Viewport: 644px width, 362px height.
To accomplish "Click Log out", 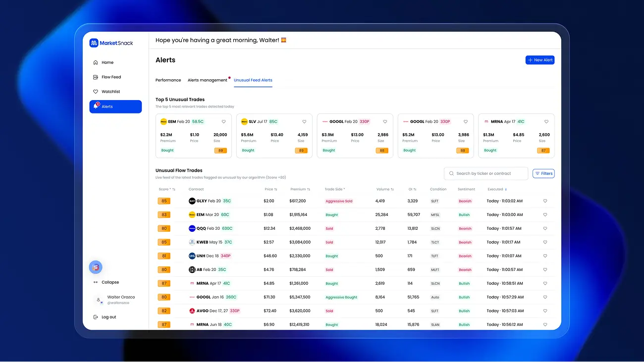I will pos(105,317).
